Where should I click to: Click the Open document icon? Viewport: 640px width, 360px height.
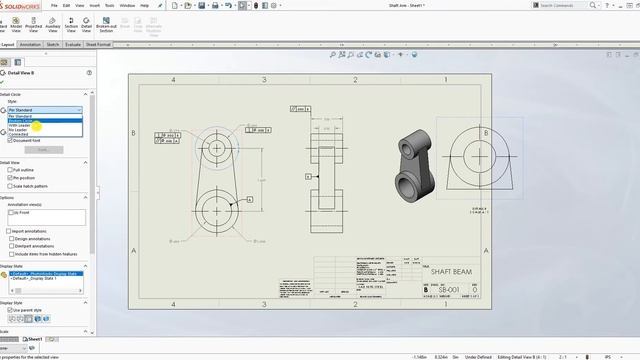[x=188, y=6]
